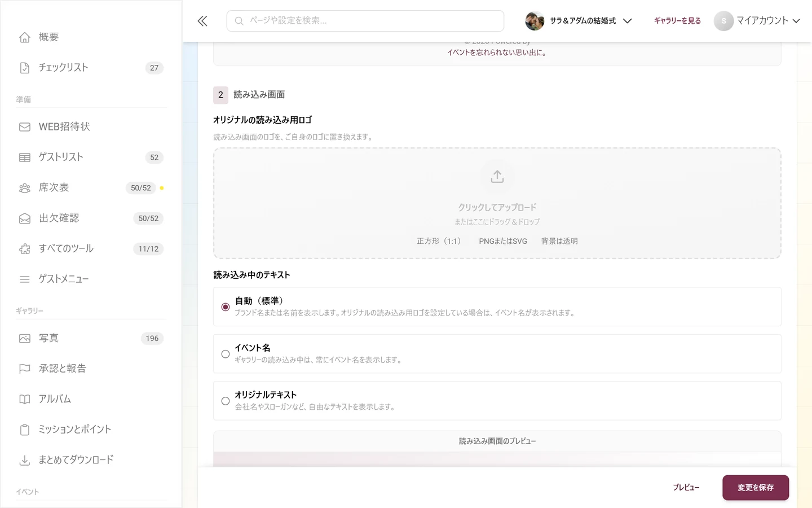
Task: Click クリックしてアップロード in the logo dropzone
Action: point(497,208)
